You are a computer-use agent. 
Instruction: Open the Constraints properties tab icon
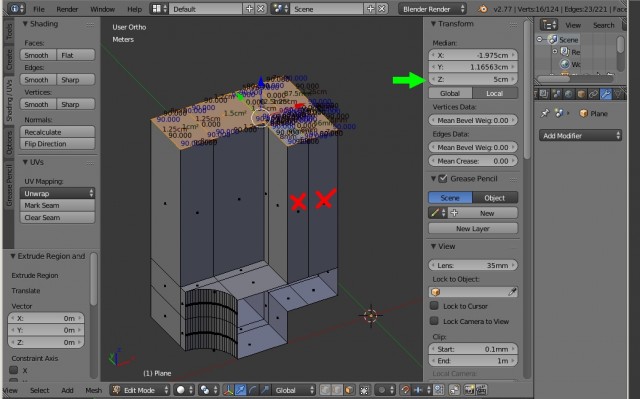(x=593, y=94)
